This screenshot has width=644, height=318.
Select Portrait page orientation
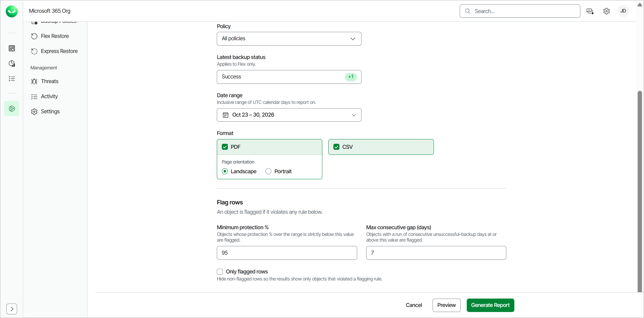point(268,171)
